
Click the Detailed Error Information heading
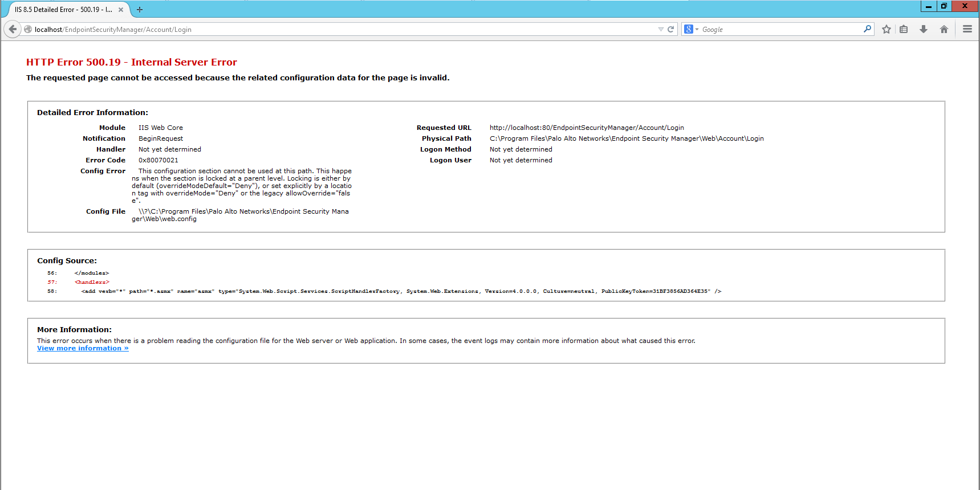(92, 113)
